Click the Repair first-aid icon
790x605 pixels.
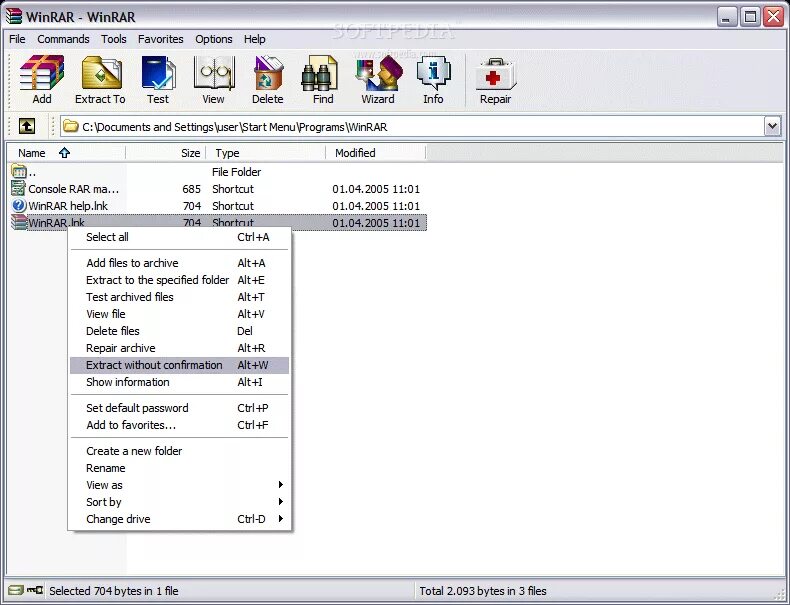495,73
